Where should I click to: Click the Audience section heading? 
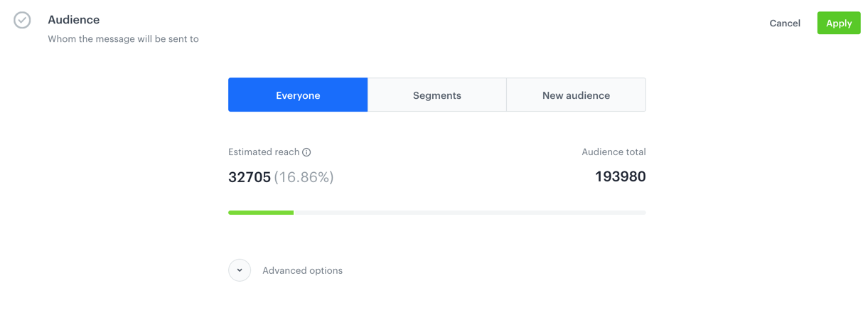(74, 20)
